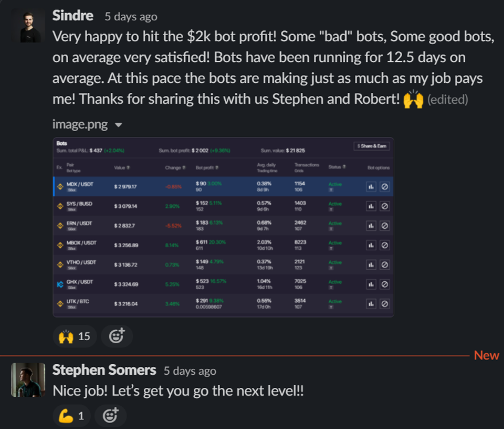Click the chart icon in the GHX / USDT row
Viewport: 504px width, 429px height.
[371, 284]
